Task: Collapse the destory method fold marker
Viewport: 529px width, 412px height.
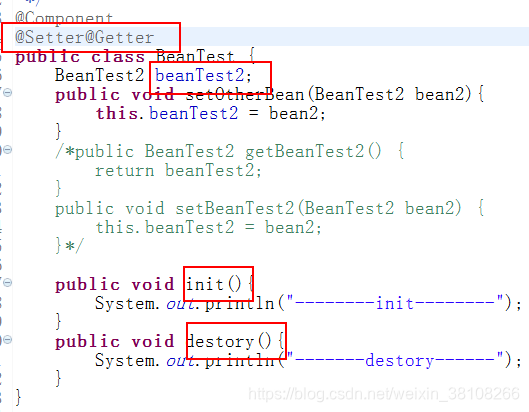Action: [x=7, y=339]
